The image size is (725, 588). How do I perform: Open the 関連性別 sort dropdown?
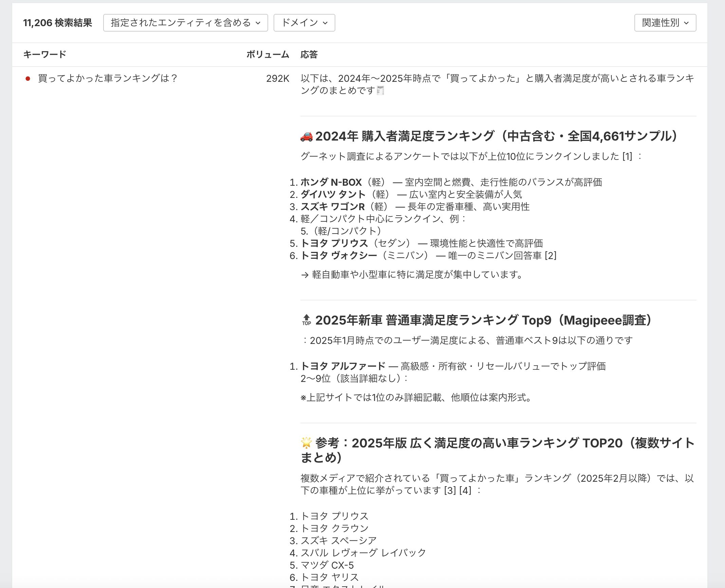[x=665, y=23]
